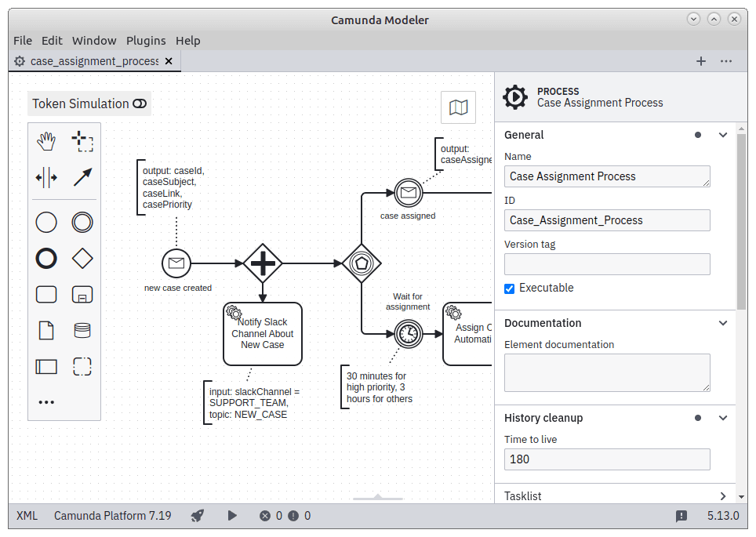Image resolution: width=756 pixels, height=537 pixels.
Task: Click the 5.13.0 version info
Action: [723, 516]
